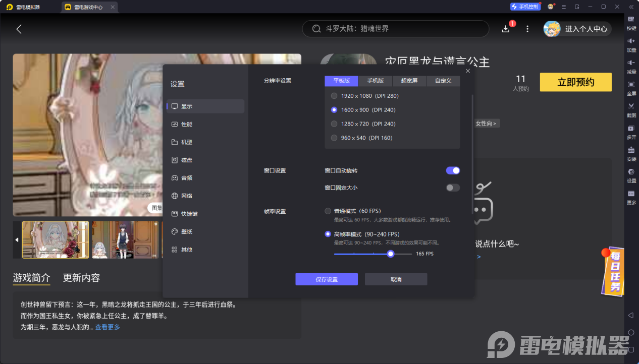Open 显示 settings section
This screenshot has height=364, width=639.
coord(205,106)
